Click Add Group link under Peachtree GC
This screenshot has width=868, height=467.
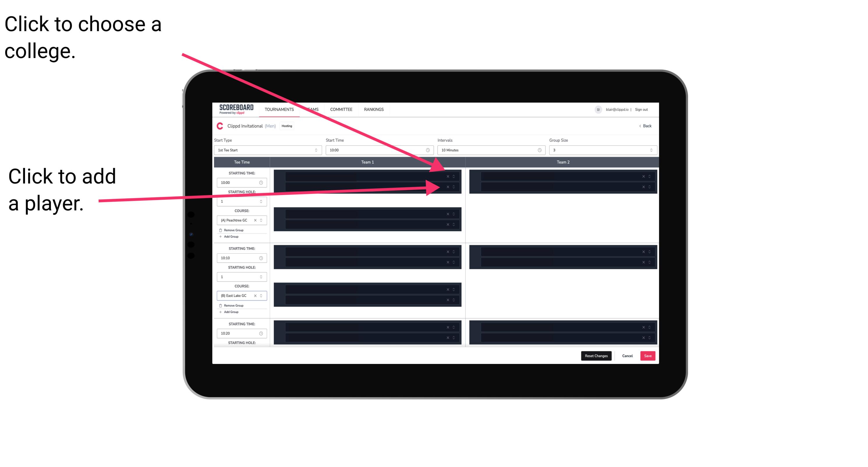[x=230, y=236]
